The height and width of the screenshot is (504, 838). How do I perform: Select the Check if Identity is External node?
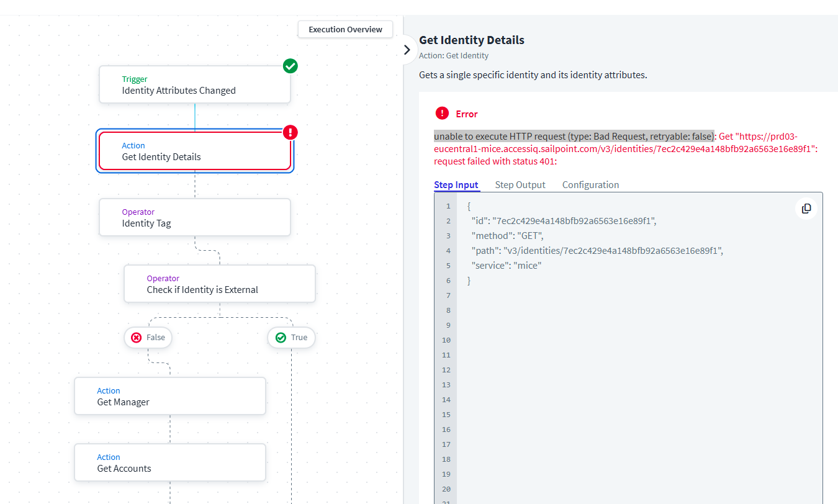220,284
